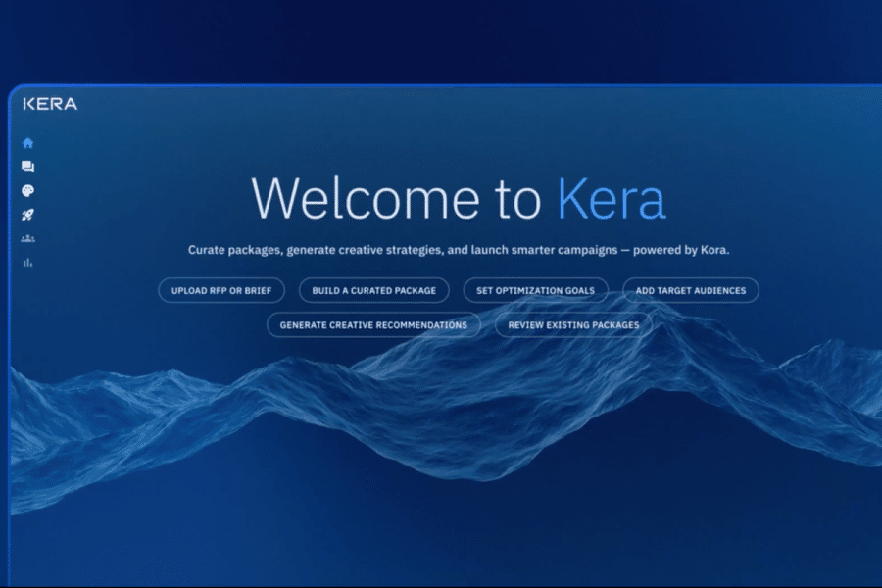Open Set Optimization Goals
This screenshot has height=588, width=882.
[x=536, y=290]
